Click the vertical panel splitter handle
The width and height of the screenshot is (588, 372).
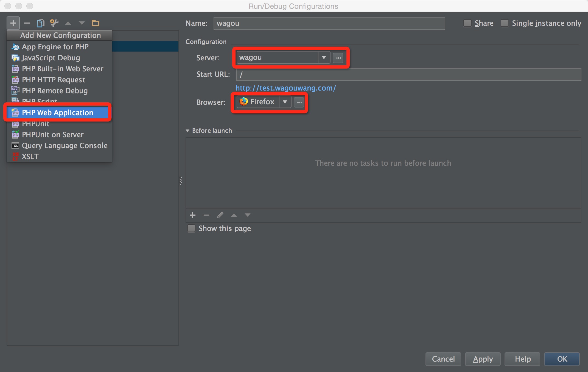pos(181,181)
